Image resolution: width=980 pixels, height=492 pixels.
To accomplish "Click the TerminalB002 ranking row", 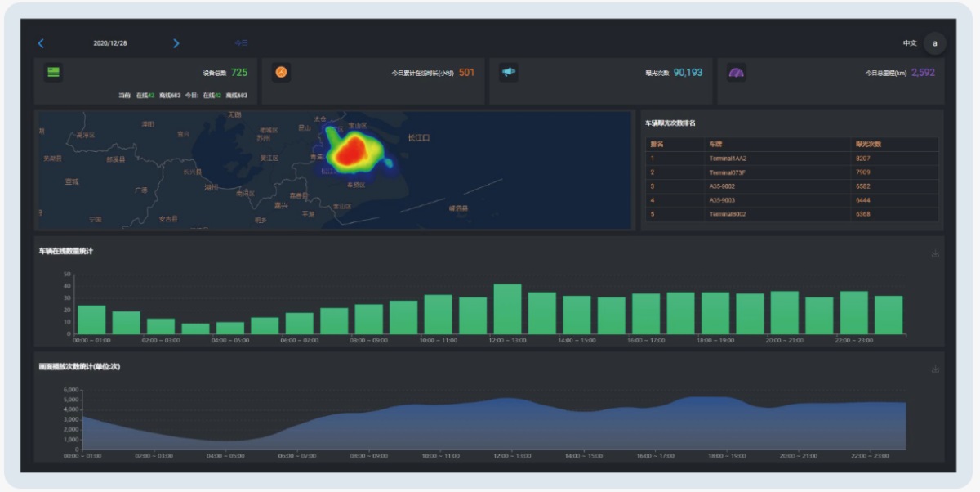I will coord(727,214).
